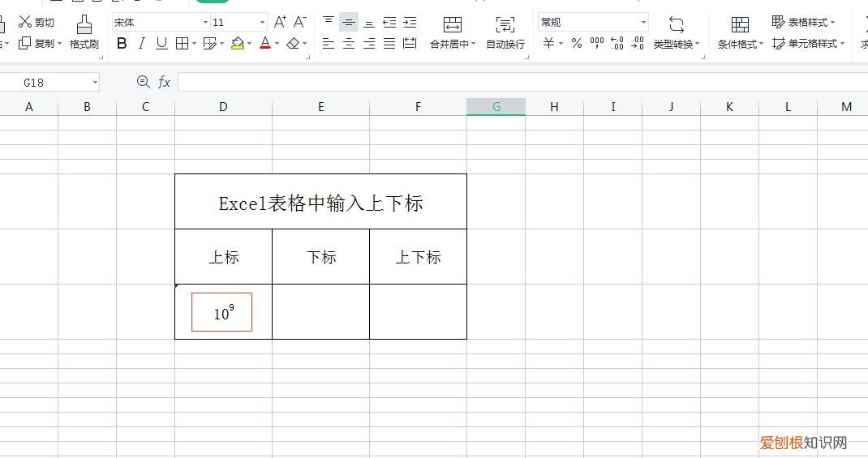The width and height of the screenshot is (868, 458).
Task: Apply cell borders with the borders icon
Action: click(x=182, y=43)
